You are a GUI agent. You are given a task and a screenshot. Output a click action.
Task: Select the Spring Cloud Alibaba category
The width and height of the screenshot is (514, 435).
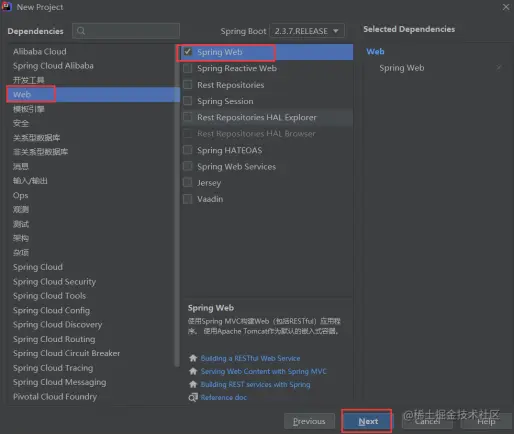coord(53,66)
